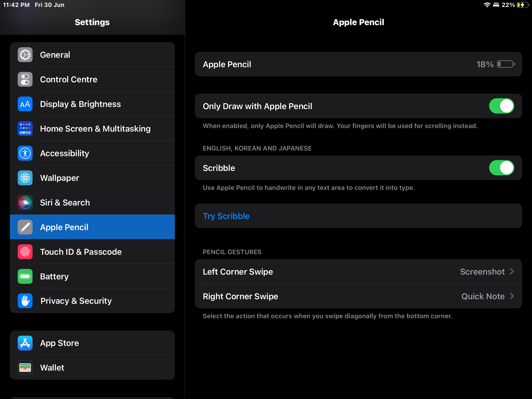
Task: Open Siri & Search settings
Action: 92,202
